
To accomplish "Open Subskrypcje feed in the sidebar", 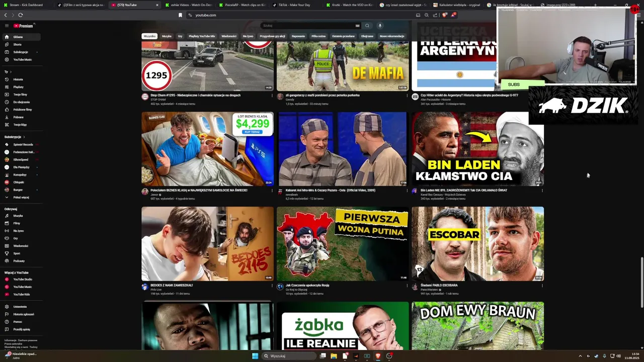I will tap(21, 52).
